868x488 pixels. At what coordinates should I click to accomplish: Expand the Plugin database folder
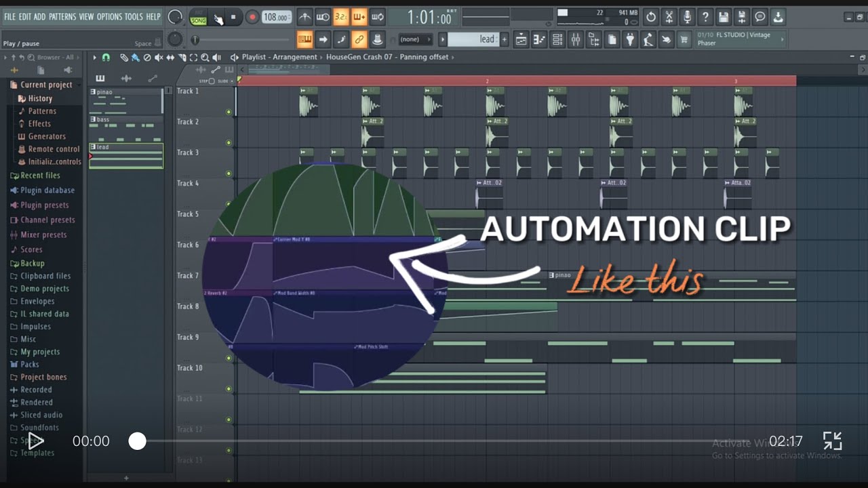(42, 190)
